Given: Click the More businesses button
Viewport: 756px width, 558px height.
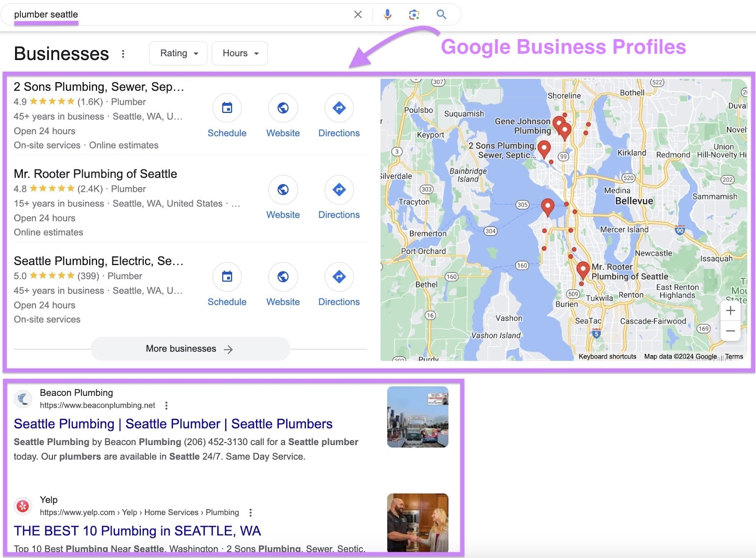Looking at the screenshot, I should tap(189, 349).
